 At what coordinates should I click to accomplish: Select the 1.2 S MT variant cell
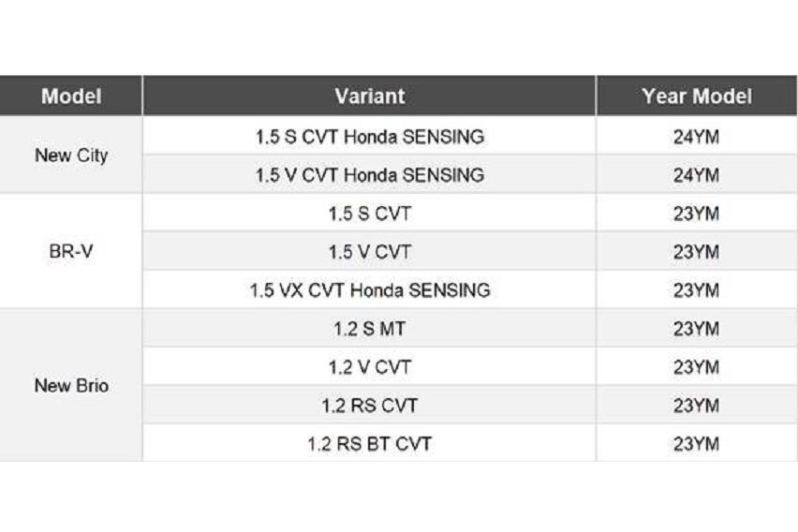pos(369,329)
